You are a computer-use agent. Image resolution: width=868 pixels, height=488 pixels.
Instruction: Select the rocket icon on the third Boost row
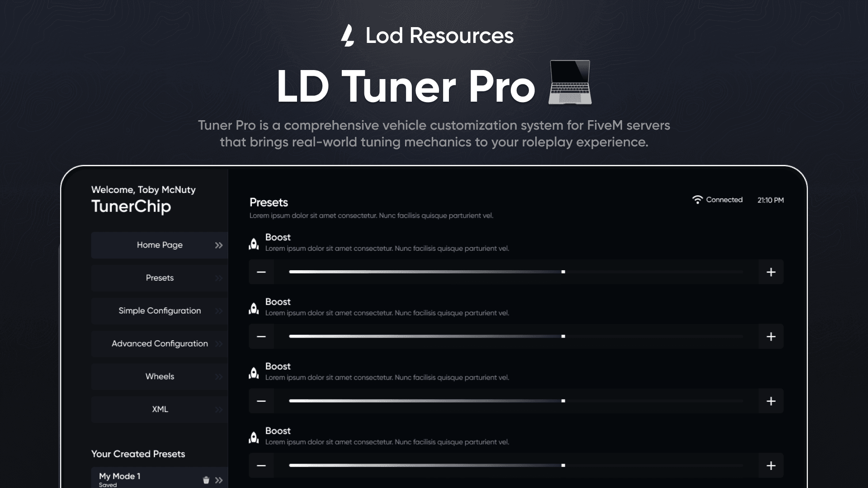(x=254, y=373)
